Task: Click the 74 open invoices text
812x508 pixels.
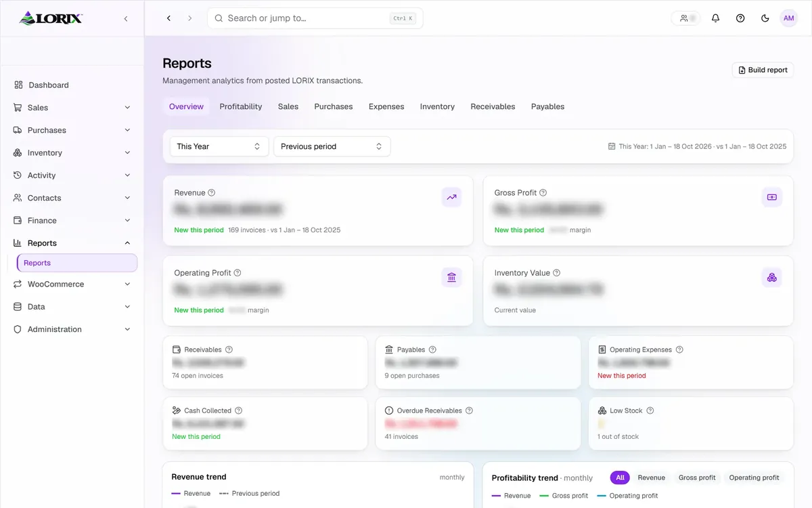Action: [198, 375]
